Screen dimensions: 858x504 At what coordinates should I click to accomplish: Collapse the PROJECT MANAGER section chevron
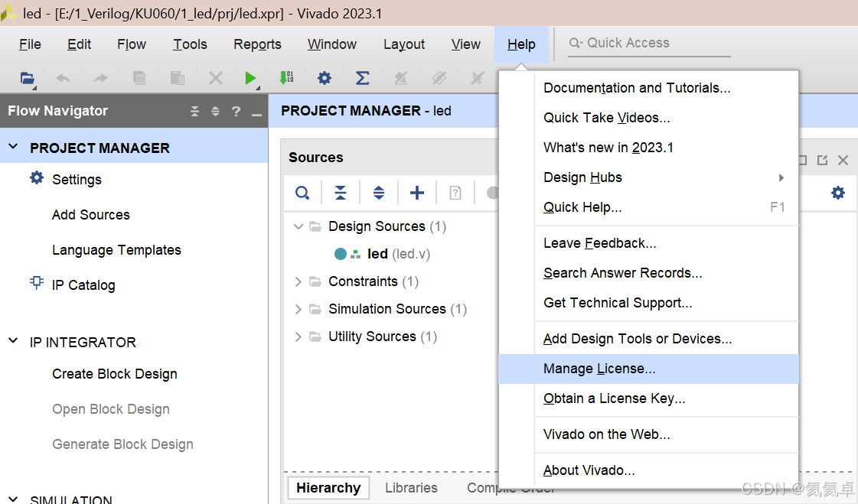click(13, 147)
